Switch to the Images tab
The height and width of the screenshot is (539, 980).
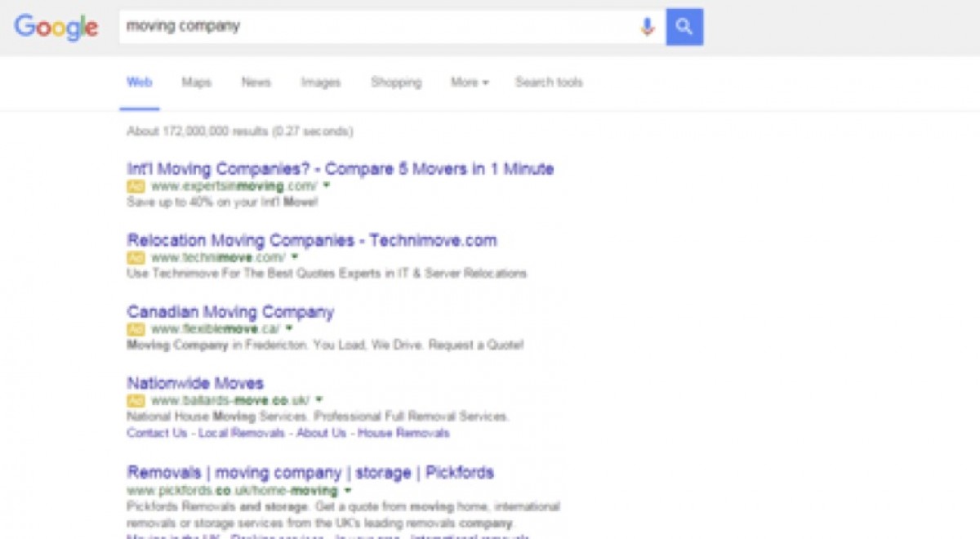point(321,82)
